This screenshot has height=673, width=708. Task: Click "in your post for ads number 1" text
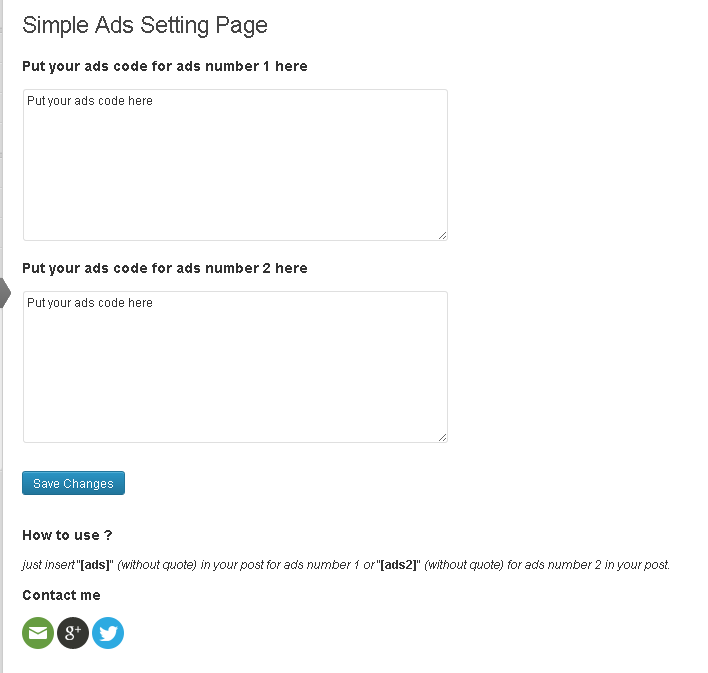(x=280, y=565)
